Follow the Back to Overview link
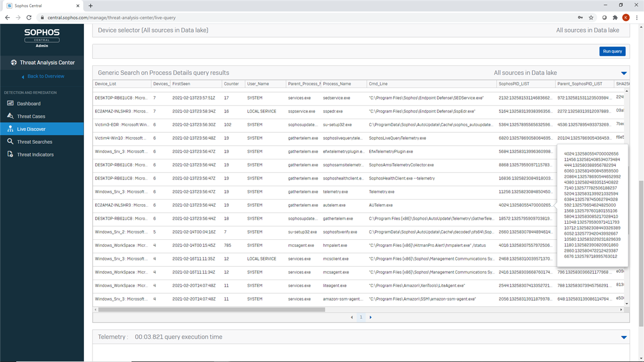The height and width of the screenshot is (362, 644). click(x=46, y=76)
